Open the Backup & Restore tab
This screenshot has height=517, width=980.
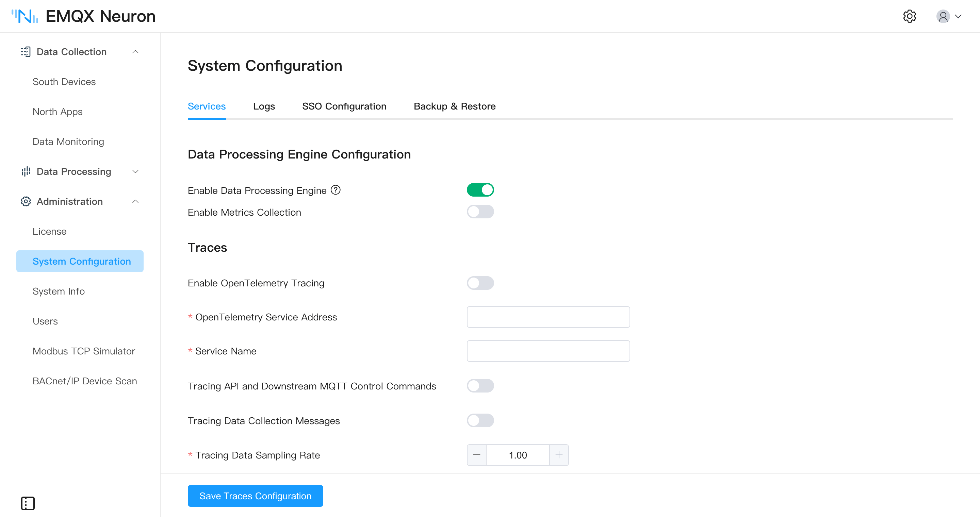(454, 106)
